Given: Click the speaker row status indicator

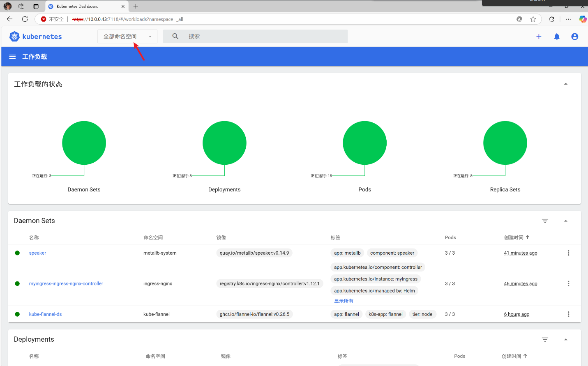Looking at the screenshot, I should [x=17, y=253].
